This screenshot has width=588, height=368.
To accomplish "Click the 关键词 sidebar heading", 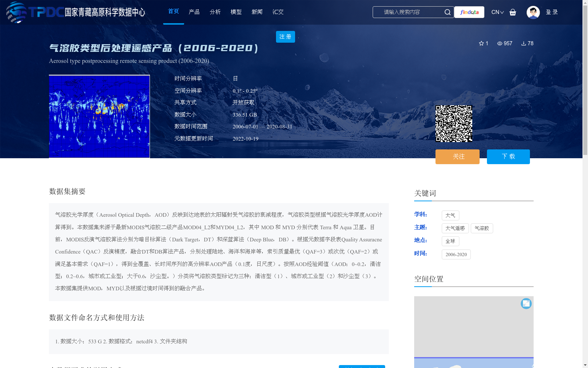I will pos(425,193).
